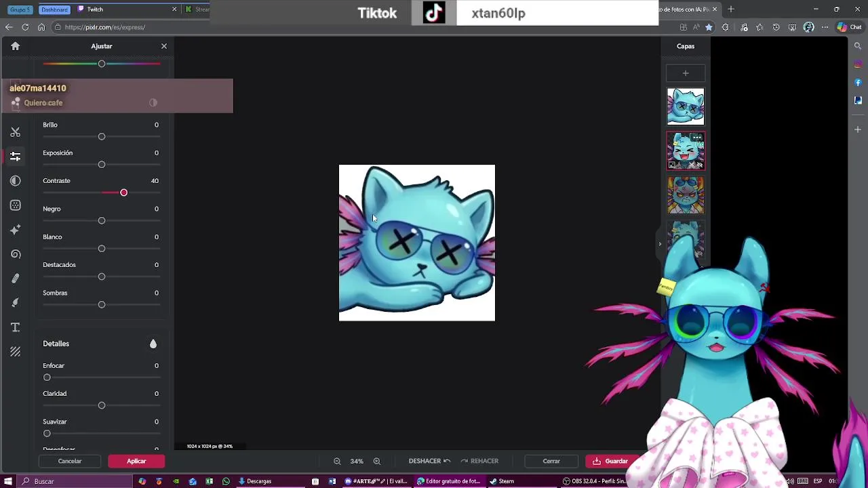Image resolution: width=868 pixels, height=488 pixels.
Task: Zoom in with the plus magnifier
Action: (x=377, y=461)
